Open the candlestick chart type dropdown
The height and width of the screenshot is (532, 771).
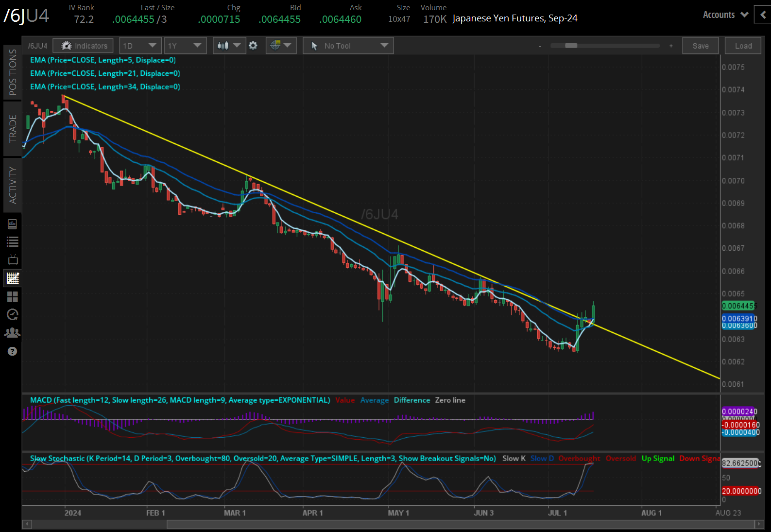[x=229, y=46]
